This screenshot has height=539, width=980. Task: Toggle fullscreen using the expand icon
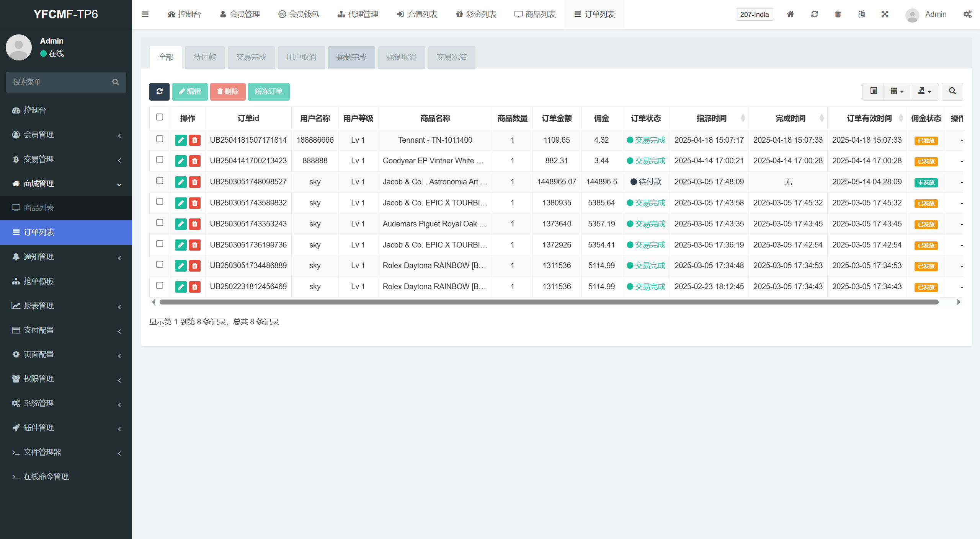tap(885, 14)
